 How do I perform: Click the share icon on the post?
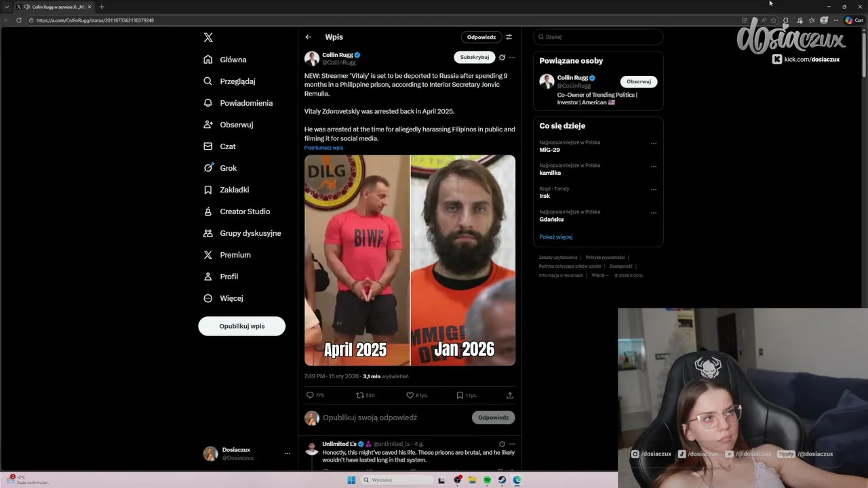tap(510, 395)
